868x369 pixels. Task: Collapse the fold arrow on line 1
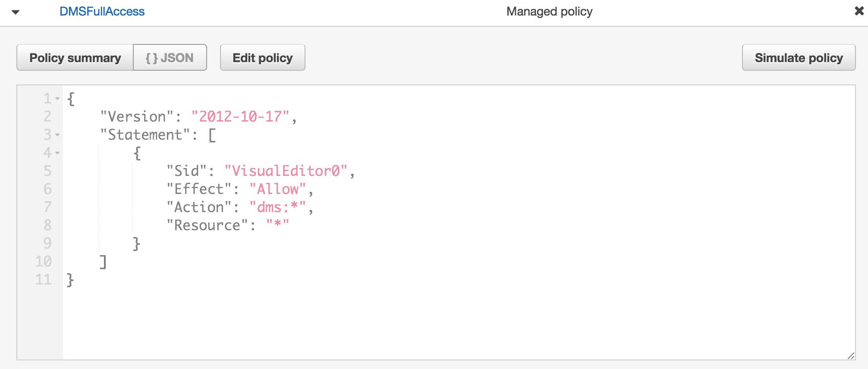tap(57, 99)
